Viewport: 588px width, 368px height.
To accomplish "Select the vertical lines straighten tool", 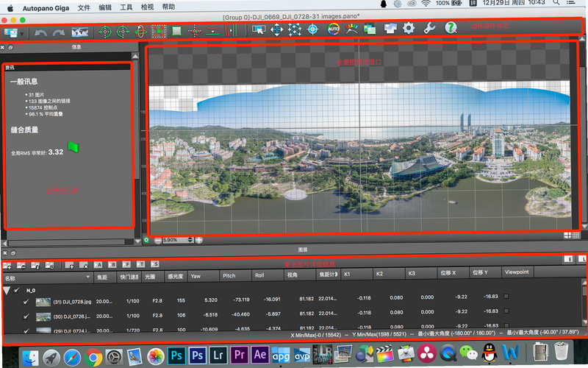I will (x=231, y=30).
